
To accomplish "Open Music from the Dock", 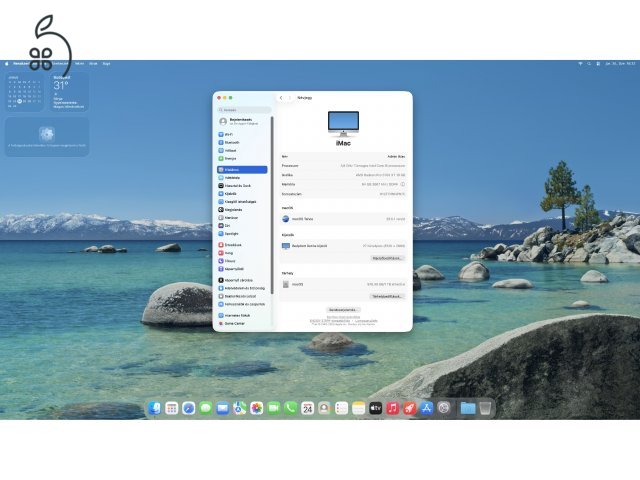I will click(393, 408).
